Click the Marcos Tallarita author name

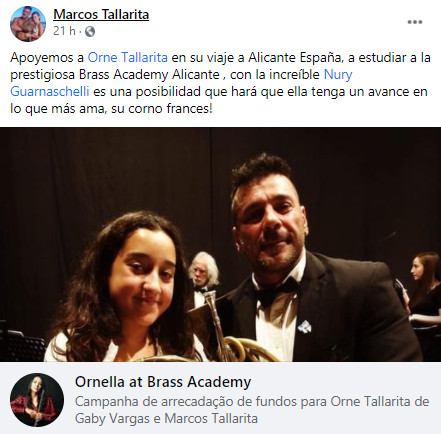(101, 14)
